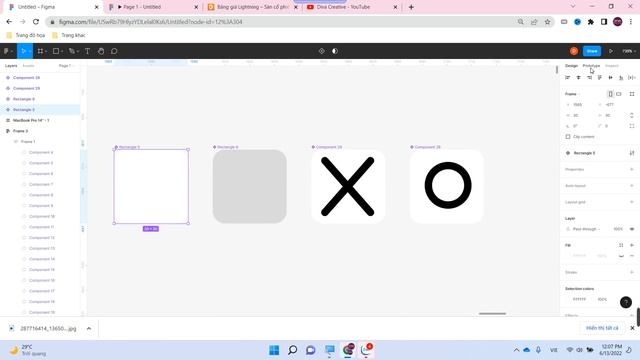Select the Comment tool
Viewport: 640px width, 360px height.
tap(114, 51)
